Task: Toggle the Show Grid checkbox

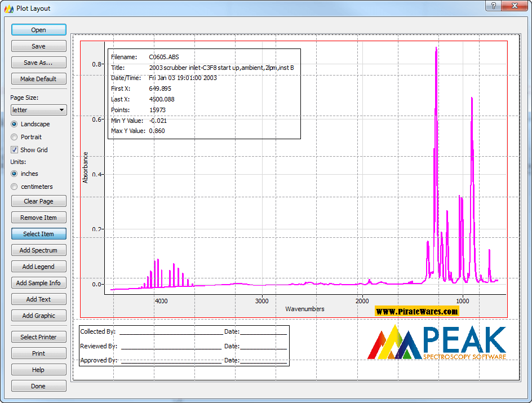Action: (15, 150)
